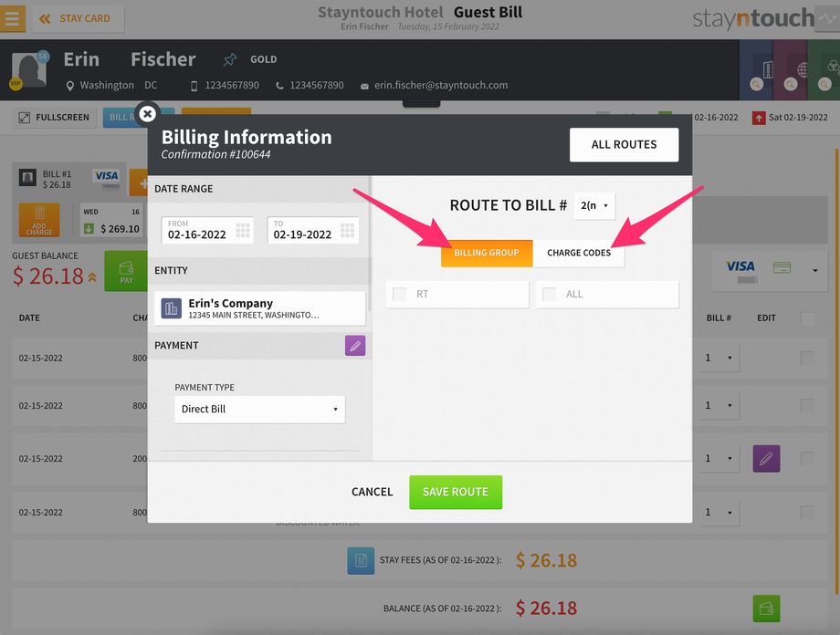Open the VISA payment method dropdown
Viewport: 840px width, 635px height.
(x=770, y=270)
